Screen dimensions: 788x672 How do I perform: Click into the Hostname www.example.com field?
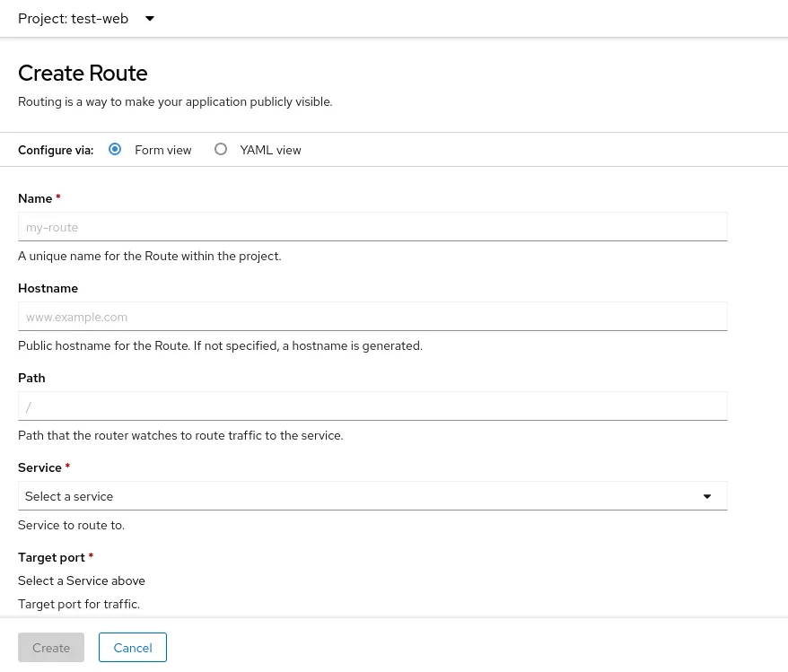pos(372,317)
